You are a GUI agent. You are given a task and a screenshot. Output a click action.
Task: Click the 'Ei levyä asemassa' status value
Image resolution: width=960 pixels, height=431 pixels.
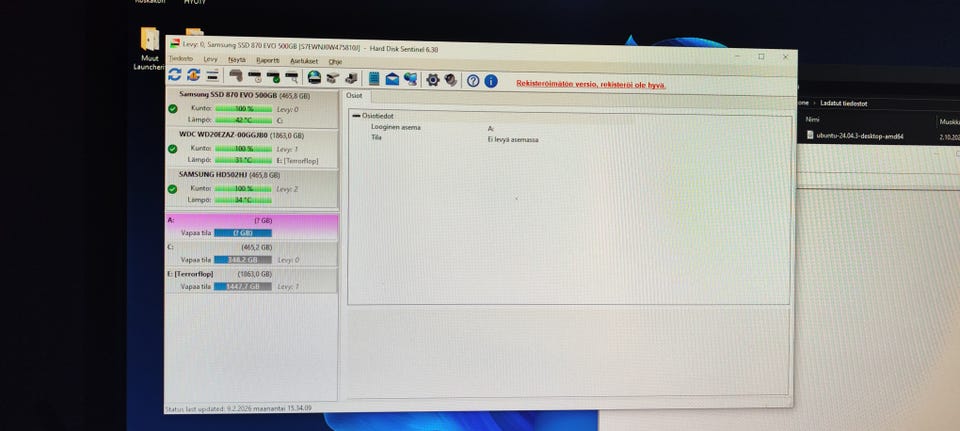[x=512, y=140]
